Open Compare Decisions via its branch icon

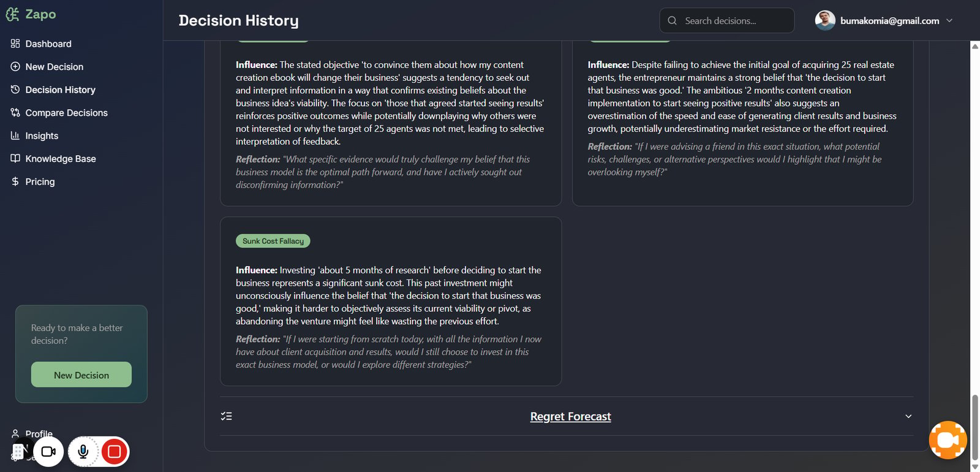(15, 112)
